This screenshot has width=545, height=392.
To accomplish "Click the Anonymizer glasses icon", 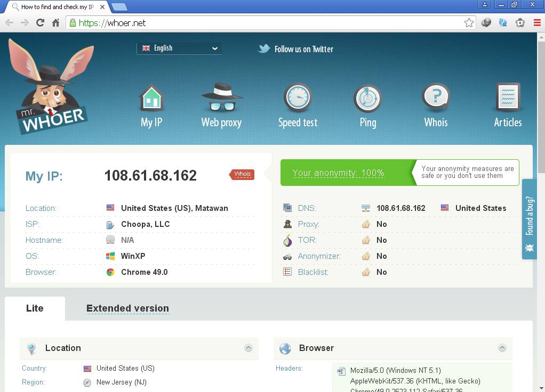I will 287,257.
